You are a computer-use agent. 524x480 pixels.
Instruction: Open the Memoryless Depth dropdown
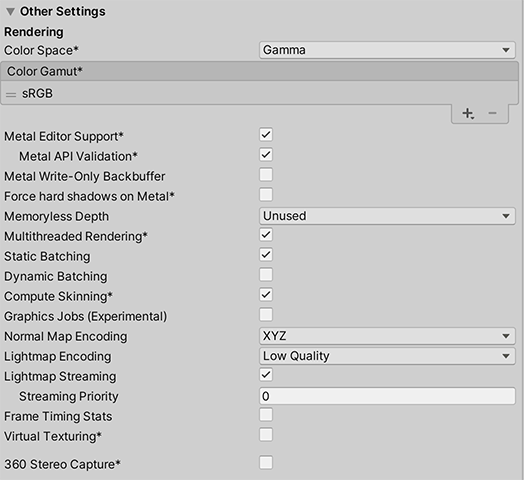click(x=387, y=216)
